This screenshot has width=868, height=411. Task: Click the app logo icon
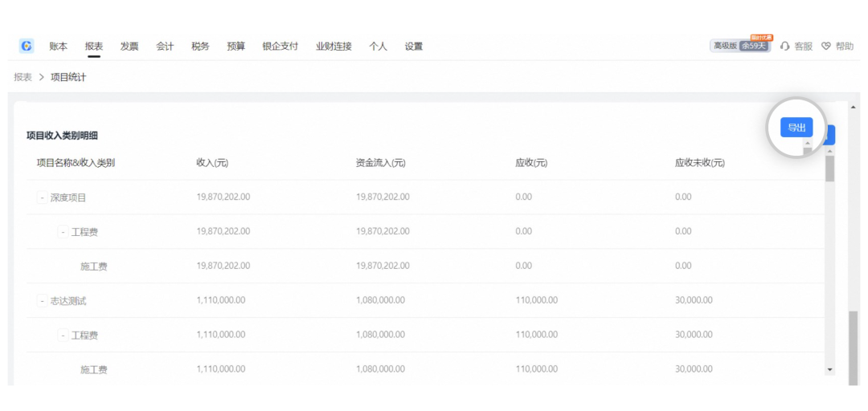coord(27,47)
